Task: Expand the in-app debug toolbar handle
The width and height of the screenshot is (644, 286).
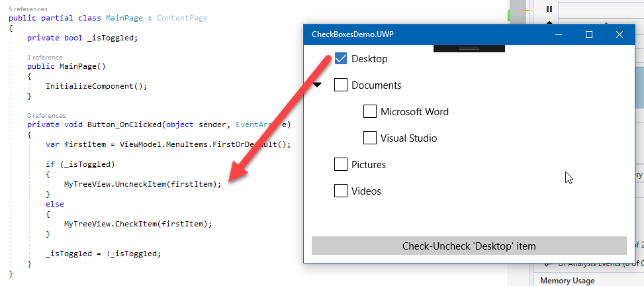Action: click(469, 48)
